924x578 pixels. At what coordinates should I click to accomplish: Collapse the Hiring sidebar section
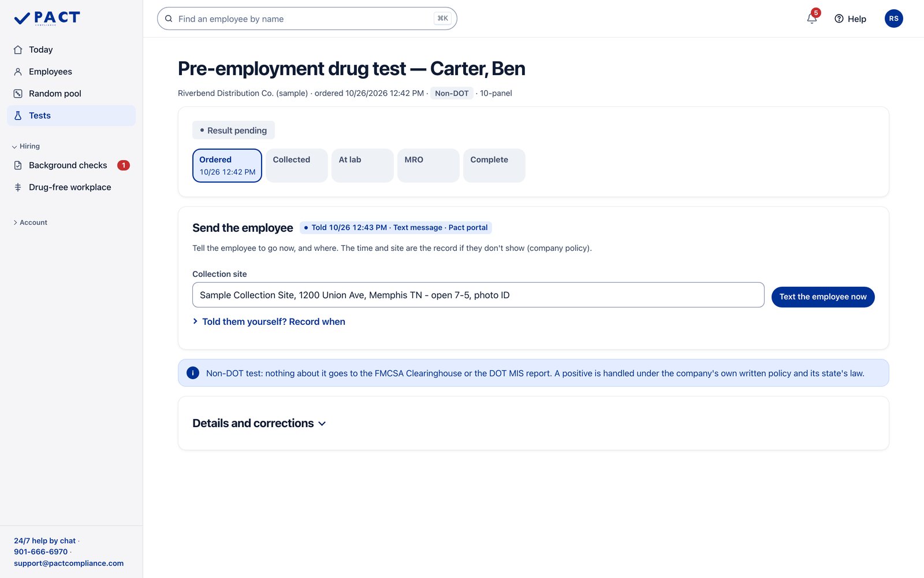tap(26, 146)
